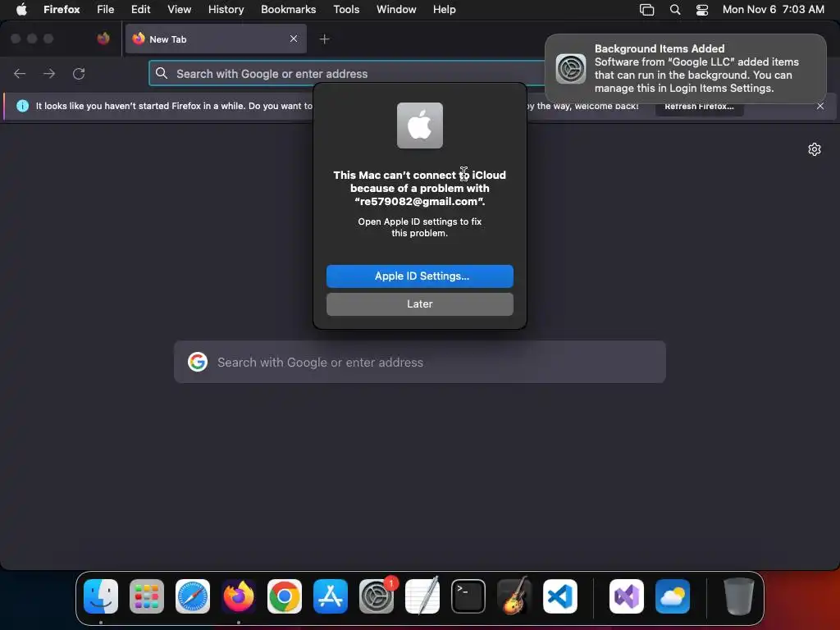Viewport: 840px width, 630px height.
Task: Focus the address bar search field
Action: click(348, 73)
